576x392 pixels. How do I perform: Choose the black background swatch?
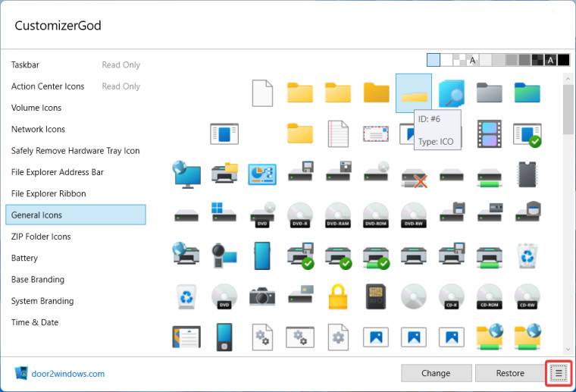[564, 60]
